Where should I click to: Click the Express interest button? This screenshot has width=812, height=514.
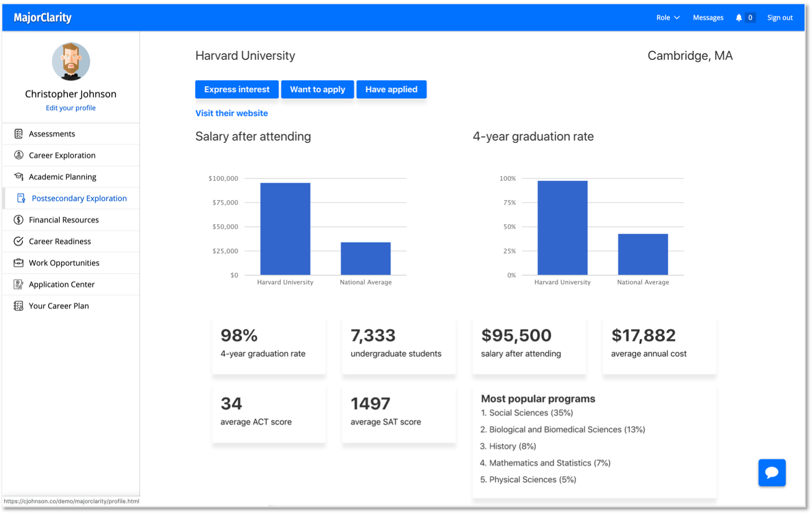(x=237, y=89)
